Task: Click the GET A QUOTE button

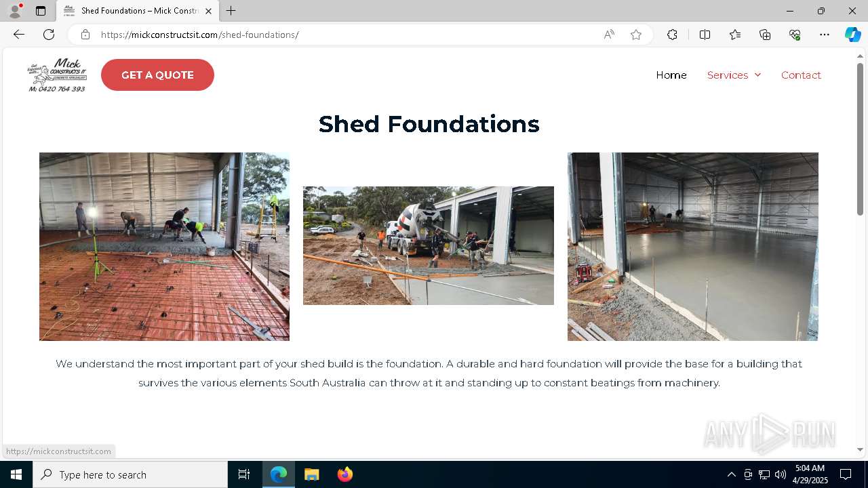Action: tap(157, 75)
